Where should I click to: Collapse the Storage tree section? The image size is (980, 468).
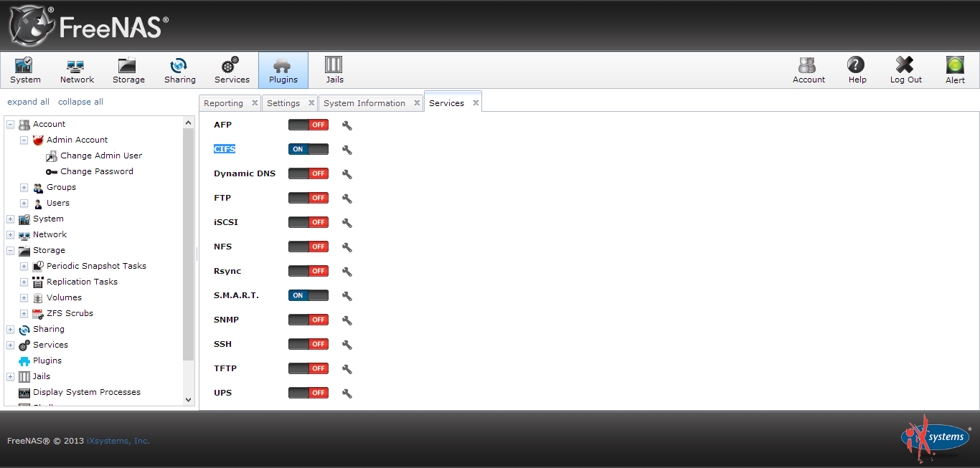pos(10,250)
